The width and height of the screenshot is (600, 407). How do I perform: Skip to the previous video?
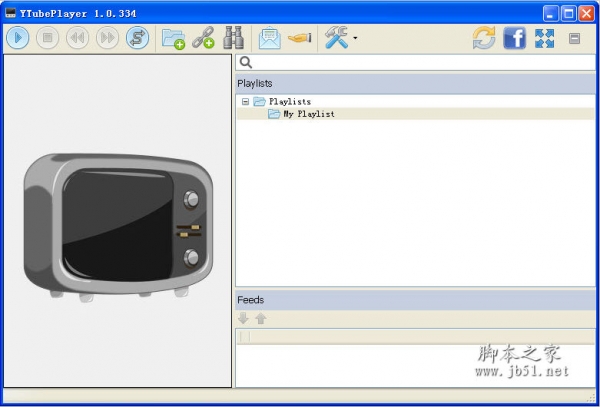tap(77, 37)
